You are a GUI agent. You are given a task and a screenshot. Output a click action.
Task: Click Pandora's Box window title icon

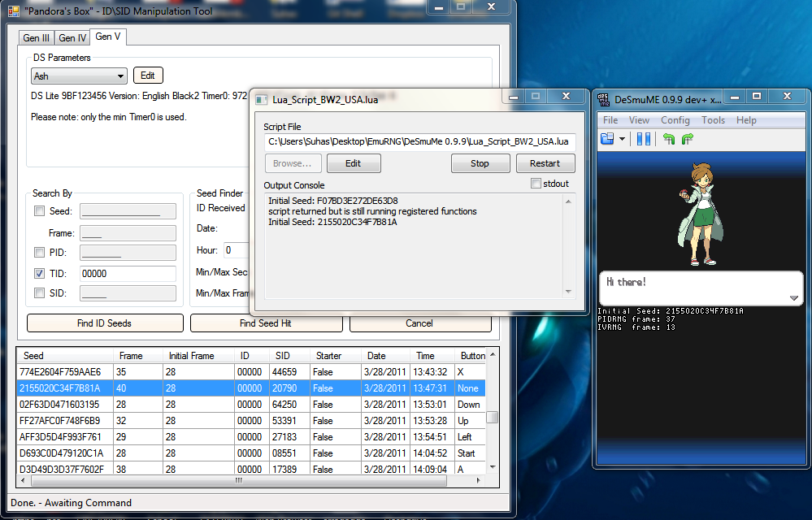tap(14, 11)
